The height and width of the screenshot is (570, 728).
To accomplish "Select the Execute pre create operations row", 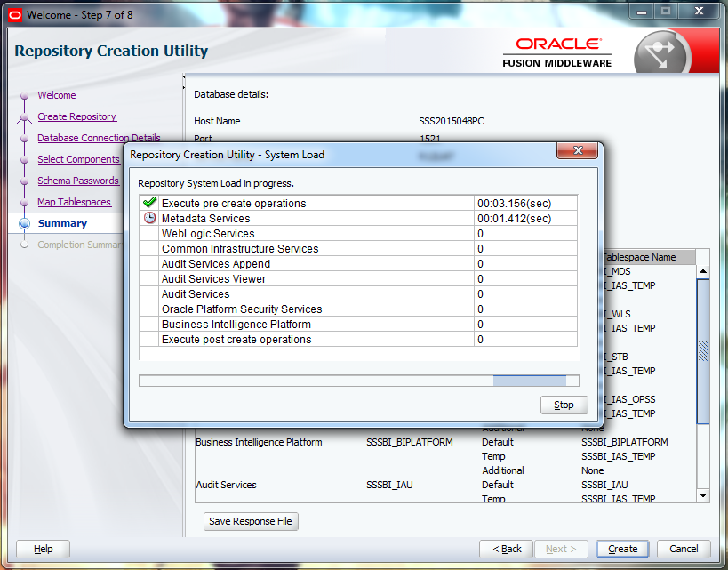I will (358, 203).
